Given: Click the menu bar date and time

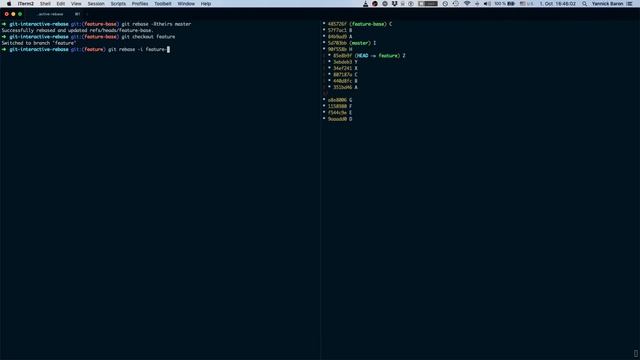Looking at the screenshot, I should pos(558,4).
